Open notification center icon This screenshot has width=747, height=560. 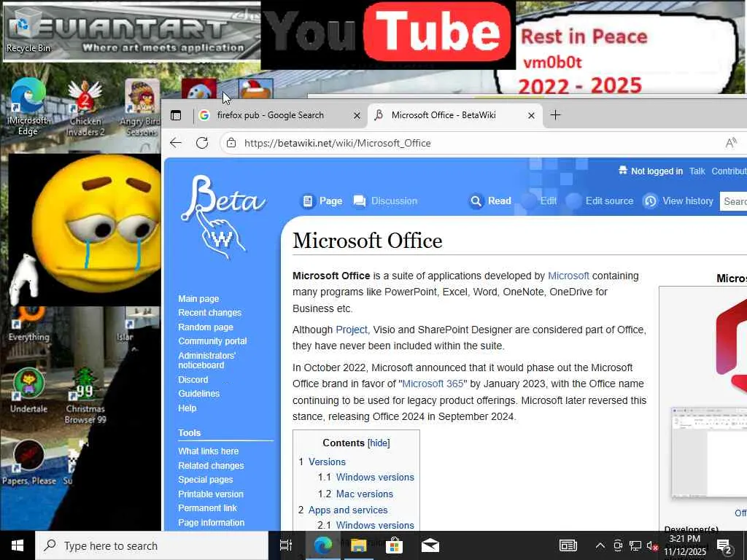(x=724, y=546)
